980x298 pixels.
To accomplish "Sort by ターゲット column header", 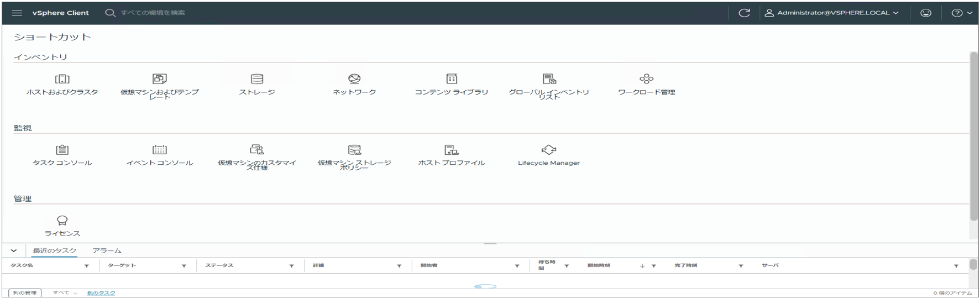I will [x=122, y=265].
